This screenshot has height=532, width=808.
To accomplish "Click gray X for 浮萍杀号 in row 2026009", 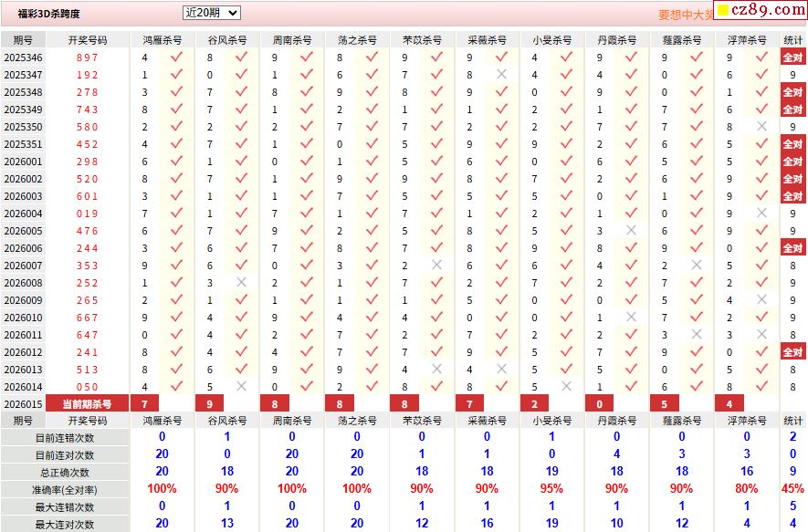I will (761, 299).
